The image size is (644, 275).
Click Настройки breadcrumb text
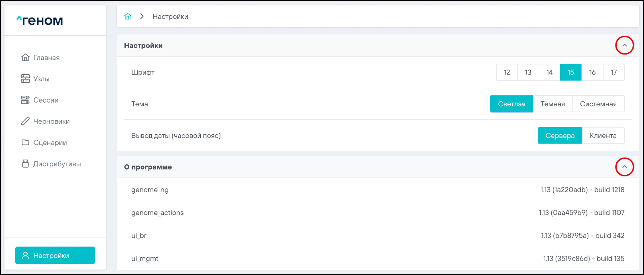(170, 16)
